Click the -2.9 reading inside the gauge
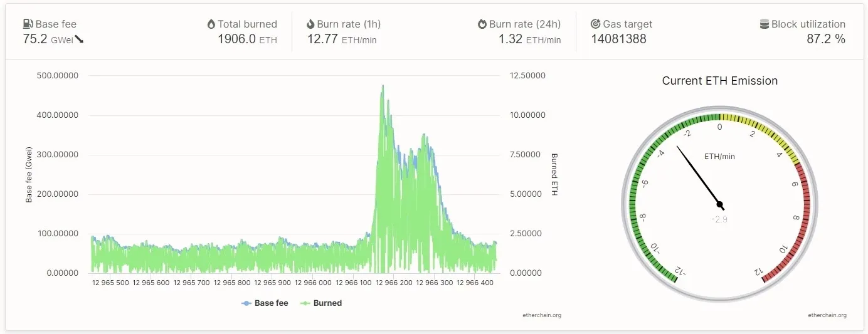Viewport: 868px width, 334px height. [719, 219]
